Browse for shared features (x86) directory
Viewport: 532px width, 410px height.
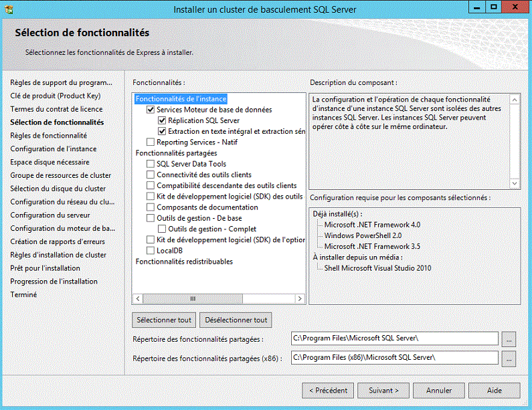[509, 358]
